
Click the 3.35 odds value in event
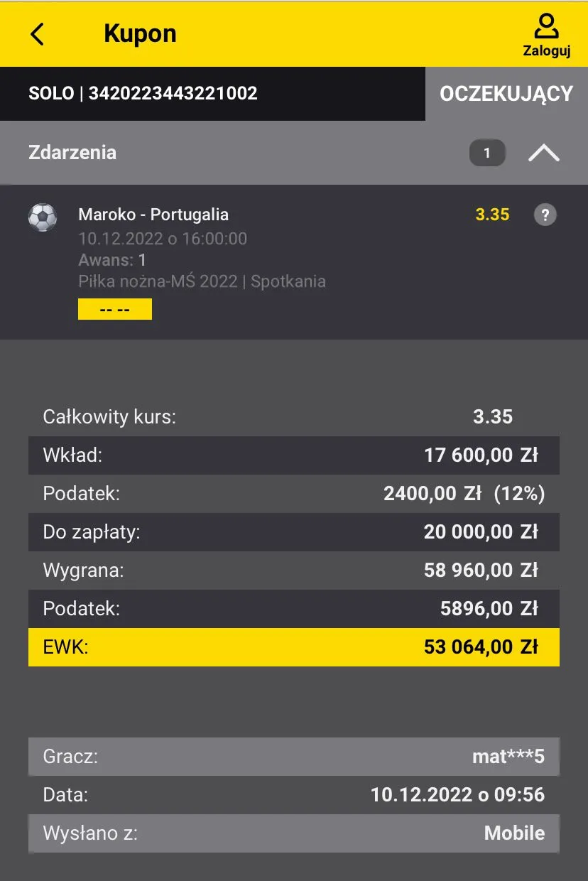[x=492, y=215]
